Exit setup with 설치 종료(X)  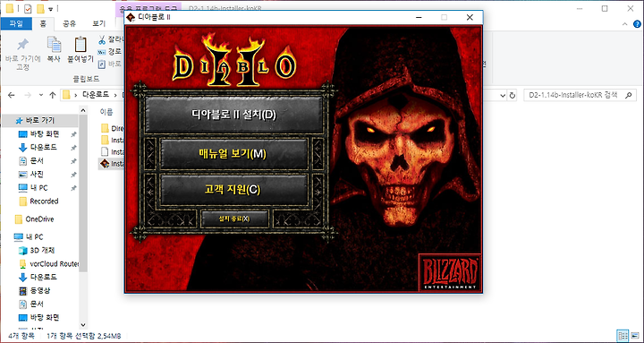pyautogui.click(x=234, y=219)
